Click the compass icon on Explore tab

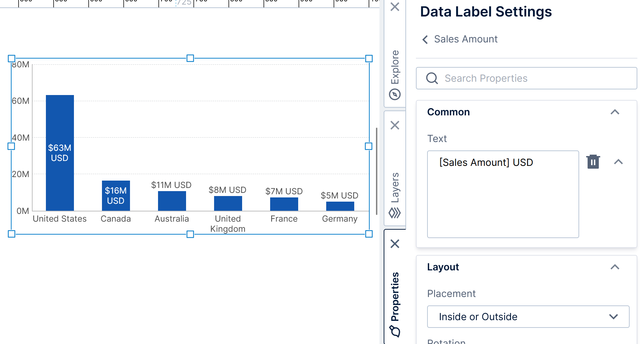[x=395, y=94]
